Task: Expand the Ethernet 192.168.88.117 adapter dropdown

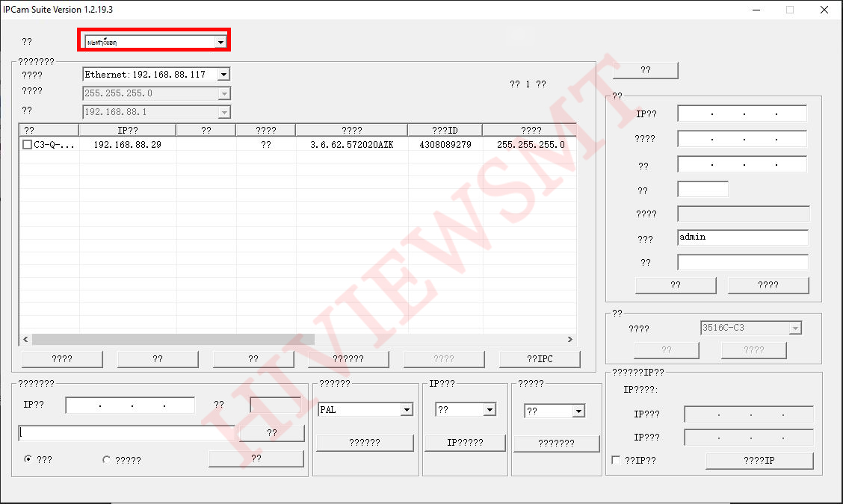Action: (x=223, y=75)
